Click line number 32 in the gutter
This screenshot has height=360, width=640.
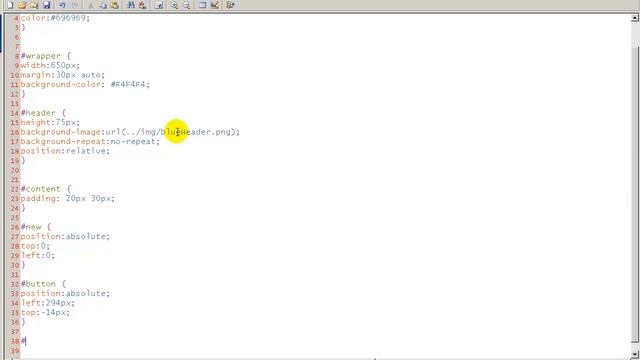pos(15,284)
